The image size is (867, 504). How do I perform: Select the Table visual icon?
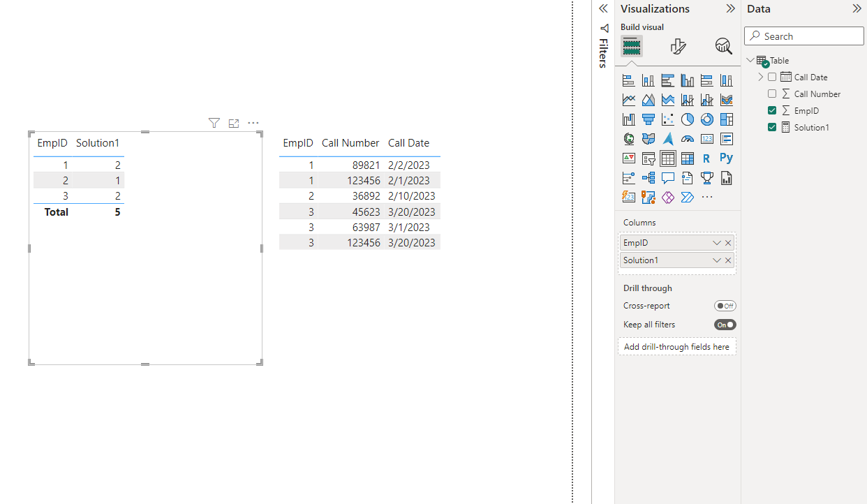point(667,158)
